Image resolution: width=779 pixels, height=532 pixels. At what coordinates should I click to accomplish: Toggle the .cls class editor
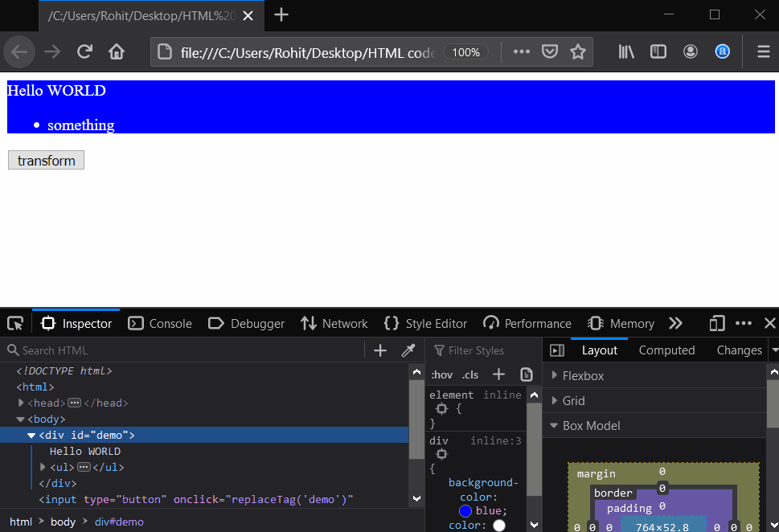click(x=470, y=374)
